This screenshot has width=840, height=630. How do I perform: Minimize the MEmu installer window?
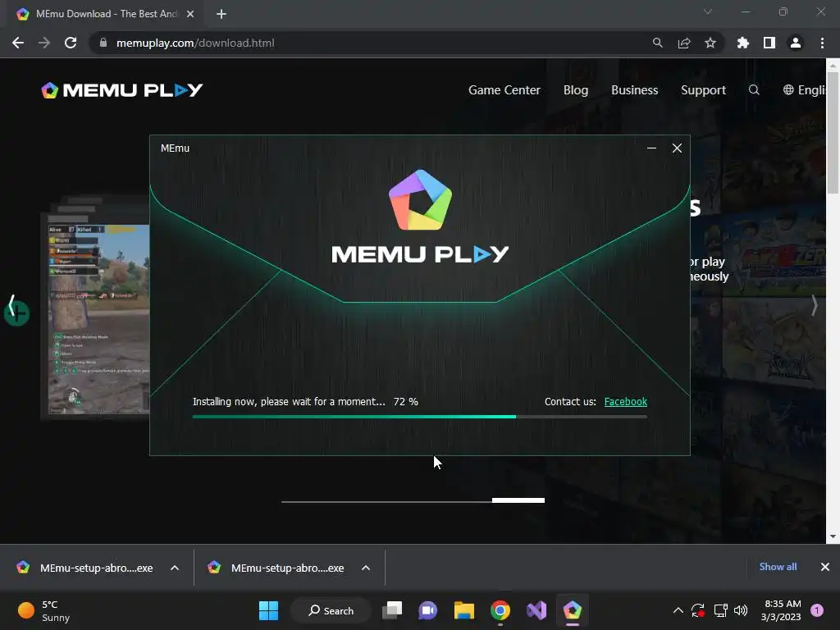[651, 148]
